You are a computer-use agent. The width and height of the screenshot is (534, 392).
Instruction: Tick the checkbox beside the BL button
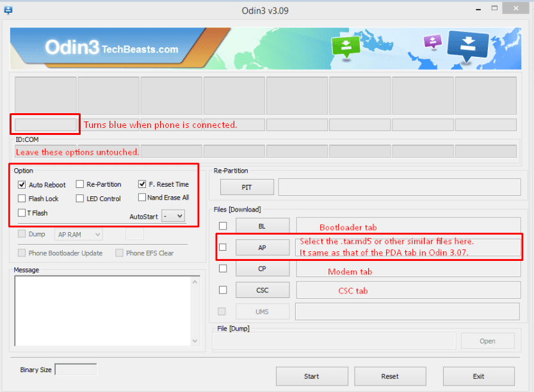coord(223,226)
